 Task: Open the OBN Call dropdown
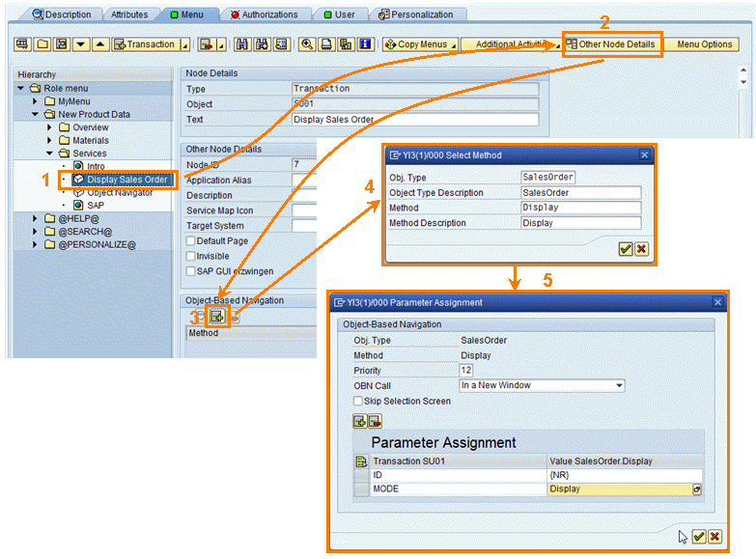point(619,385)
